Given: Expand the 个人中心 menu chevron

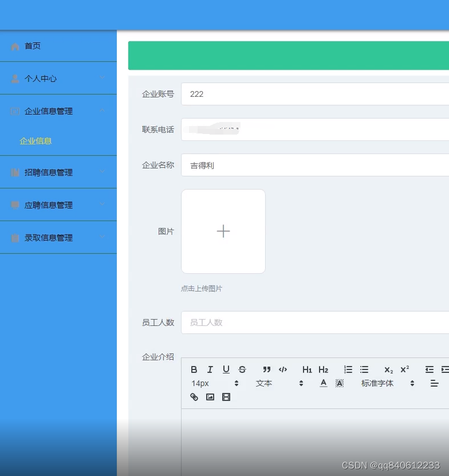Looking at the screenshot, I should tap(103, 78).
